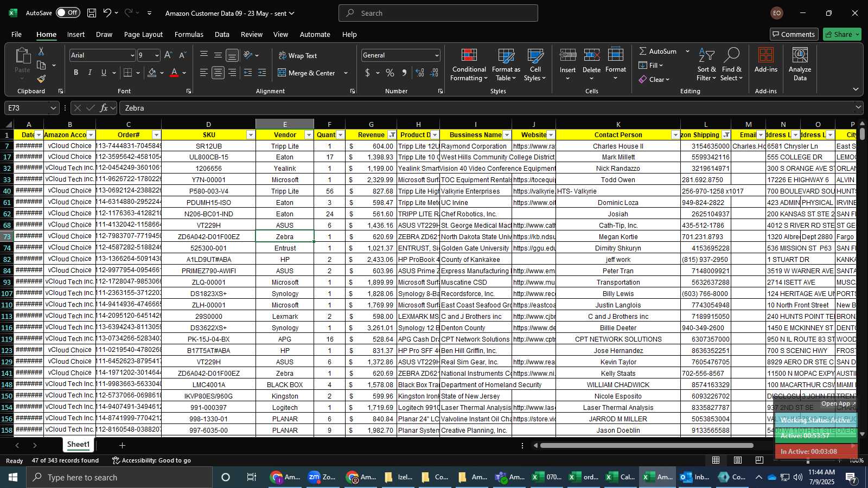This screenshot has height=488, width=868.
Task: Open Conditional Formatting menu
Action: tap(469, 65)
